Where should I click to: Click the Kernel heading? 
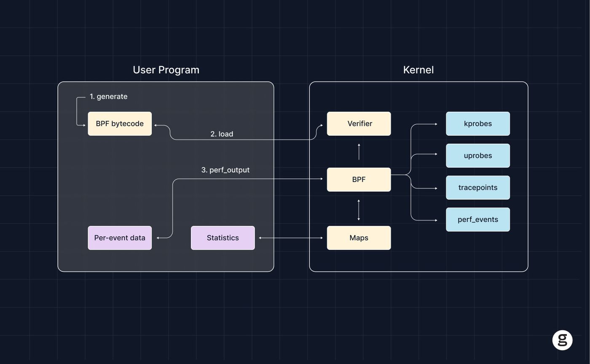[418, 70]
